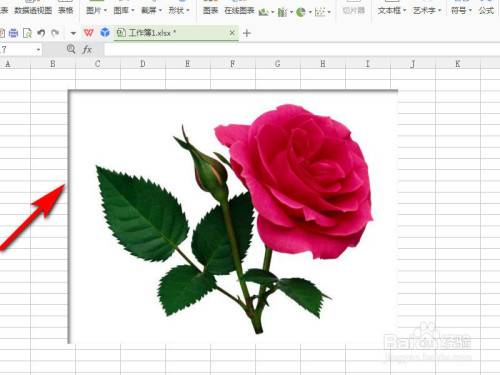Viewport: 500px width, 375px height.
Task: Select column C header
Action: point(98,64)
